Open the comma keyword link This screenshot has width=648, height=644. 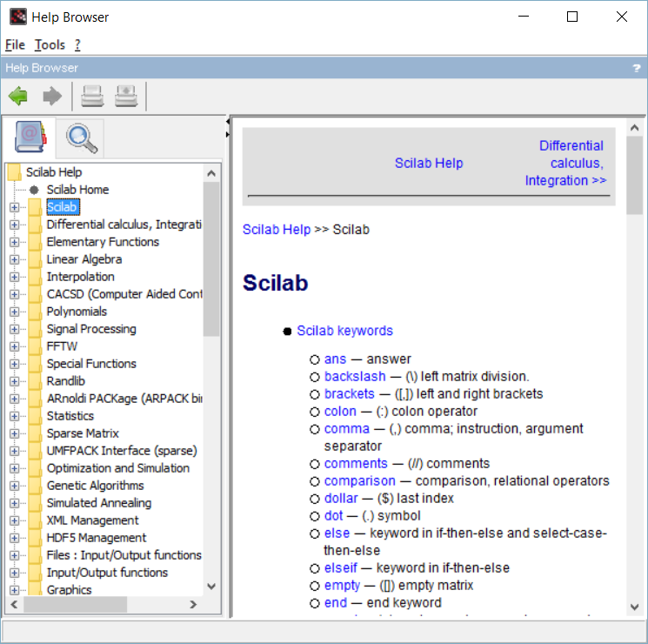point(347,428)
